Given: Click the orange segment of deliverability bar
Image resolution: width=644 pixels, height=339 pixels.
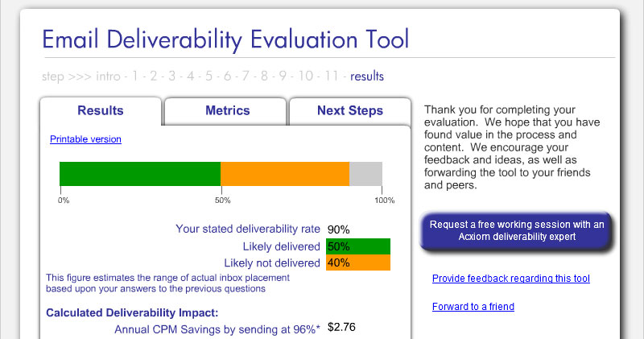Looking at the screenshot, I should 285,174.
